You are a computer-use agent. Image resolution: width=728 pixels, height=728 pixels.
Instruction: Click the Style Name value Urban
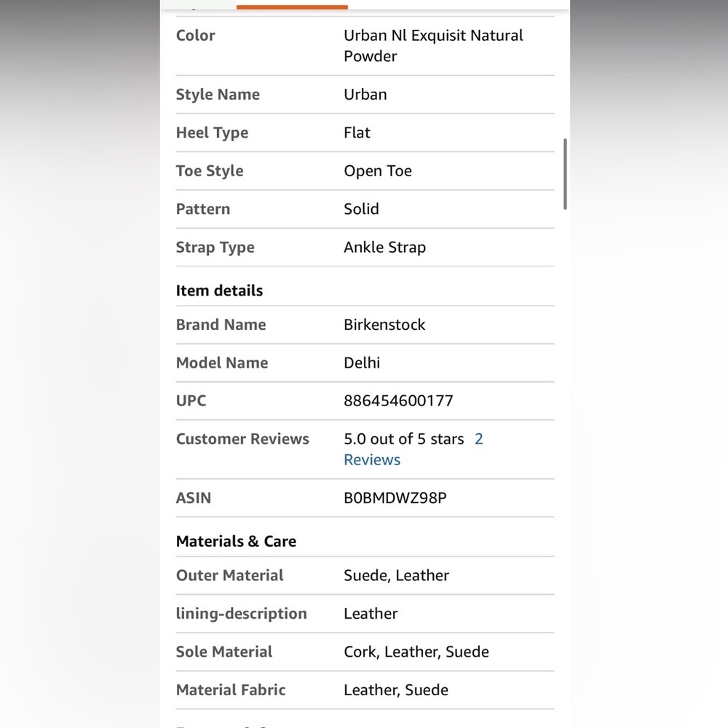365,94
